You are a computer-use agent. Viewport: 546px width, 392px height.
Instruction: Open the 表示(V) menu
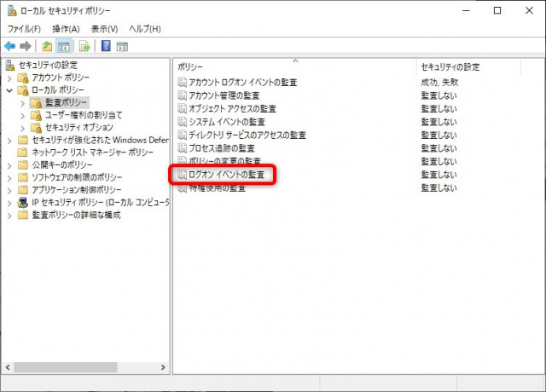tap(105, 29)
